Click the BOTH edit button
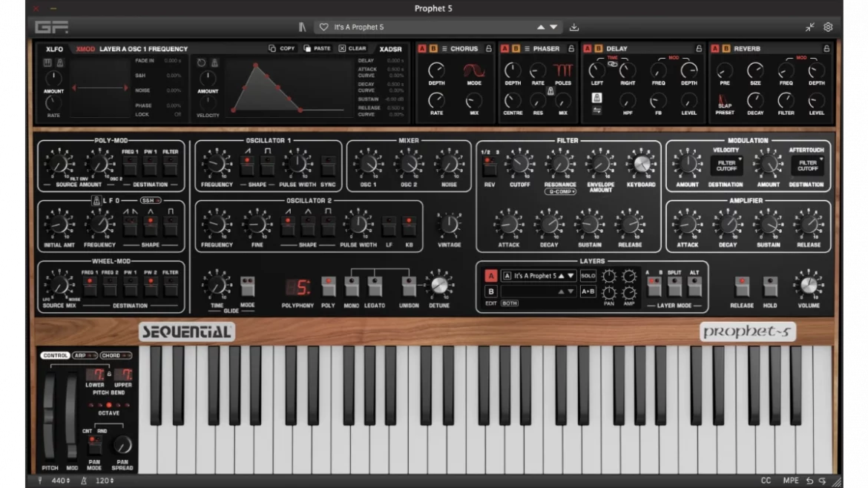Viewport: 868px width, 488px height. [x=509, y=303]
